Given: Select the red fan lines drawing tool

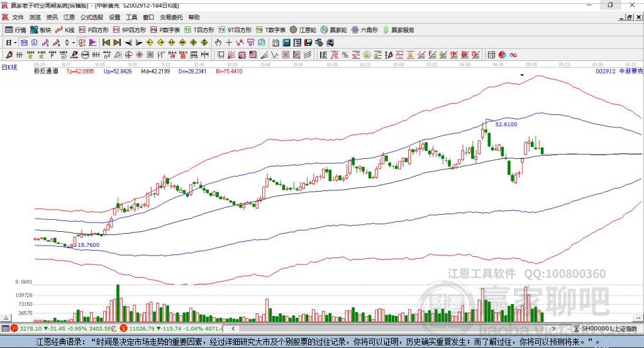Looking at the screenshot, I should [x=231, y=55].
